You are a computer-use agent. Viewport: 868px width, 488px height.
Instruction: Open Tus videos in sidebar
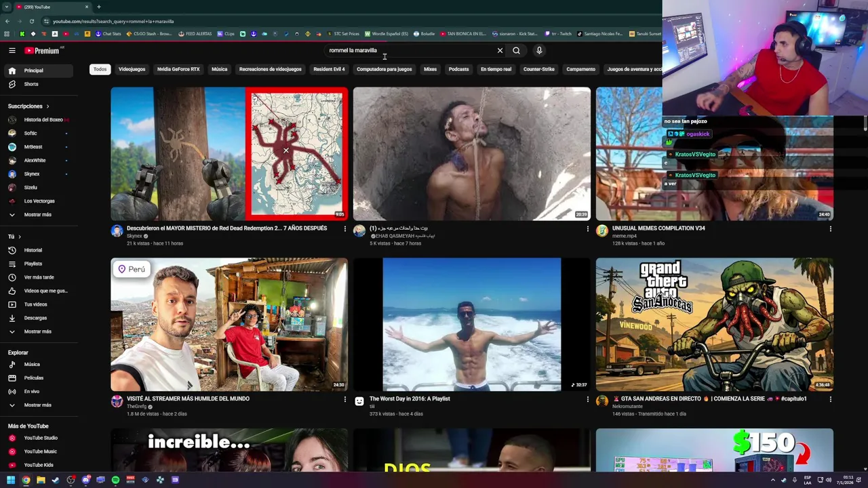39,304
